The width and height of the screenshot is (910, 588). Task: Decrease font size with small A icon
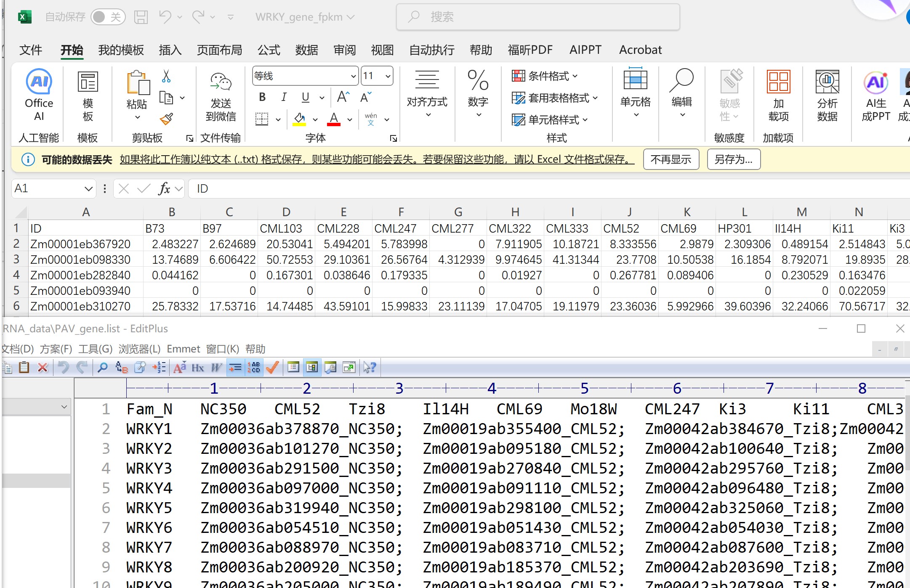[365, 97]
